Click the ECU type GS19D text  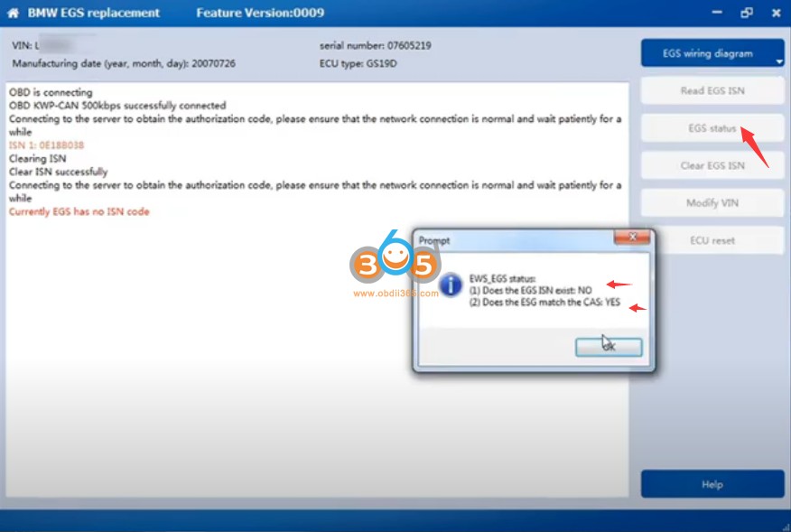click(x=358, y=63)
